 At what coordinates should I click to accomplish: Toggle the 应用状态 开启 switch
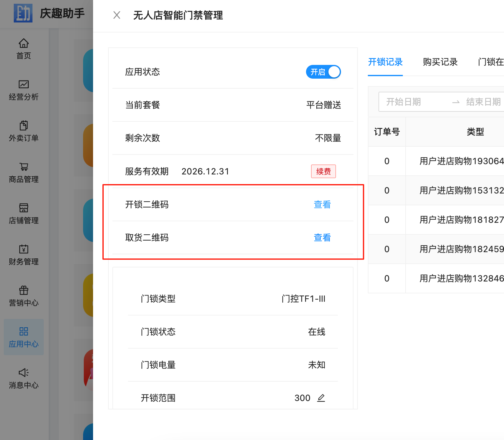point(323,72)
